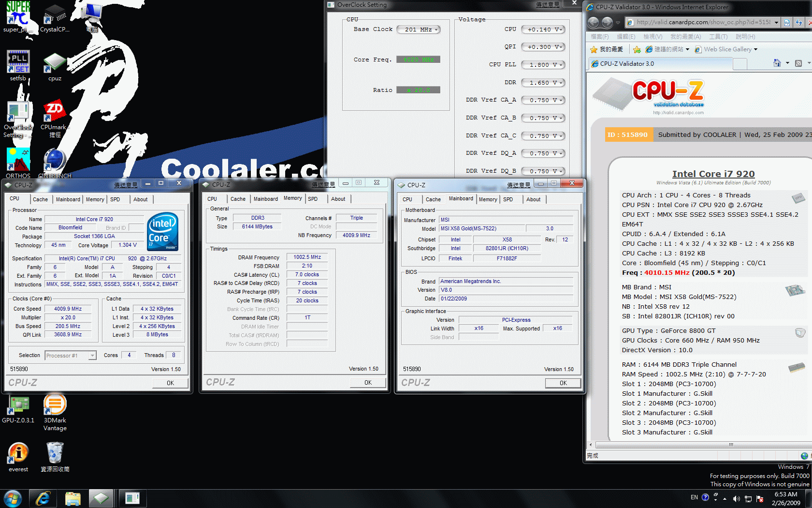Image resolution: width=812 pixels, height=508 pixels.
Task: Click the IE RSS feeds icon
Action: click(798, 63)
